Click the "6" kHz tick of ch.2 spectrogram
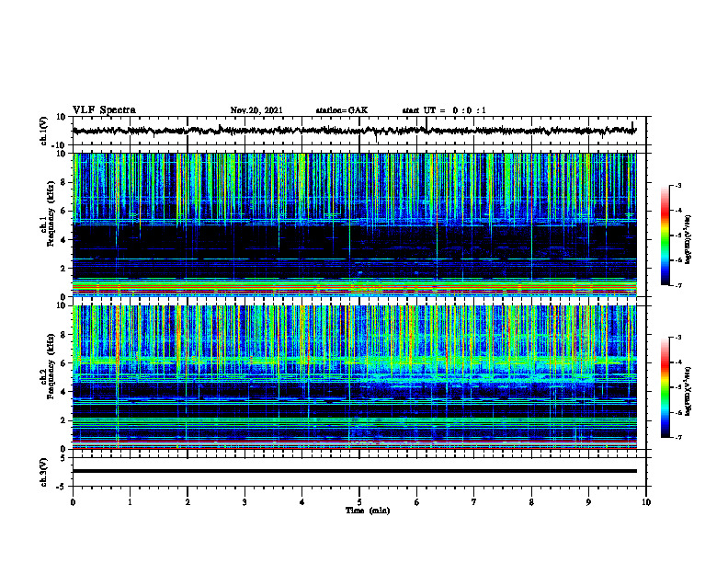This screenshot has height=563, width=728. (63, 363)
